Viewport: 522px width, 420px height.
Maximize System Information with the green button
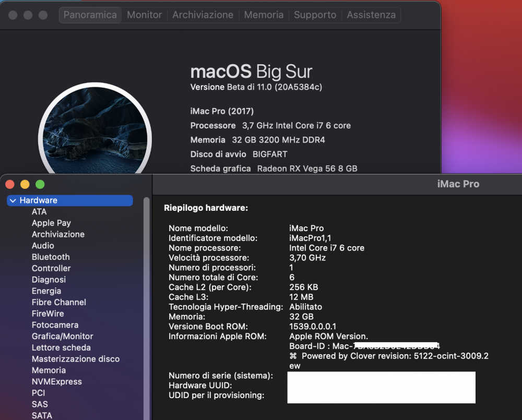click(40, 184)
